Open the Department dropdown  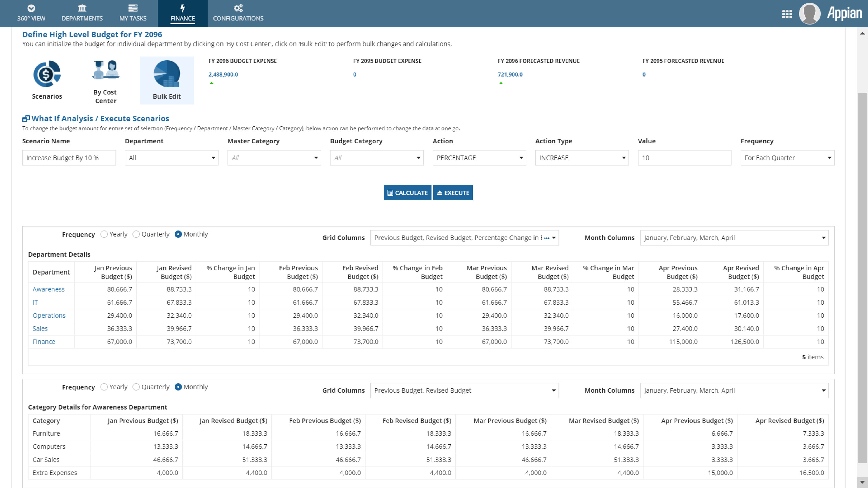click(x=172, y=158)
